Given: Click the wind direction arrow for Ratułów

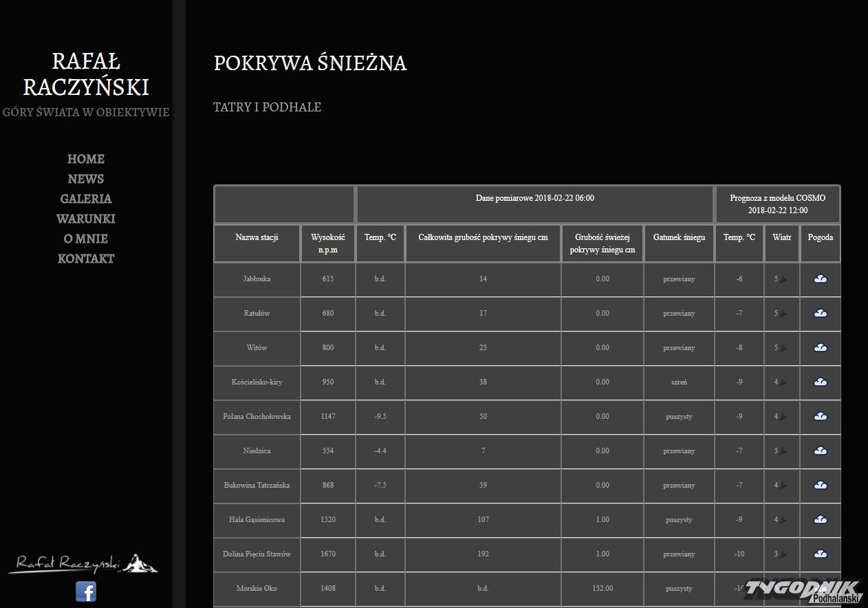Looking at the screenshot, I should click(783, 314).
